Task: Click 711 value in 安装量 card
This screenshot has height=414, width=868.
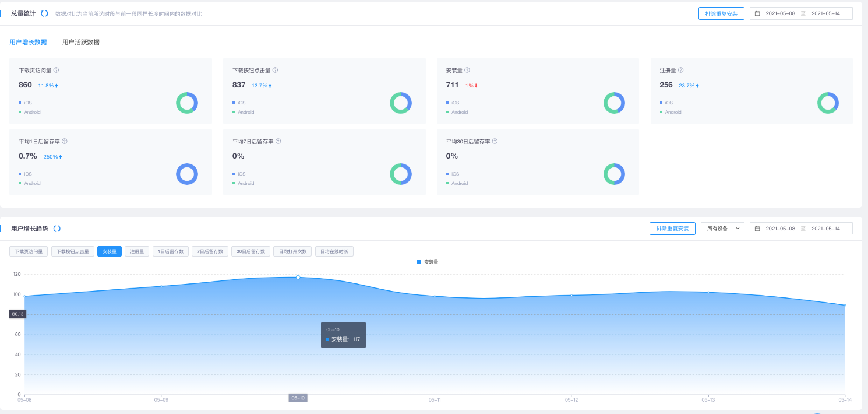Action: click(x=453, y=85)
